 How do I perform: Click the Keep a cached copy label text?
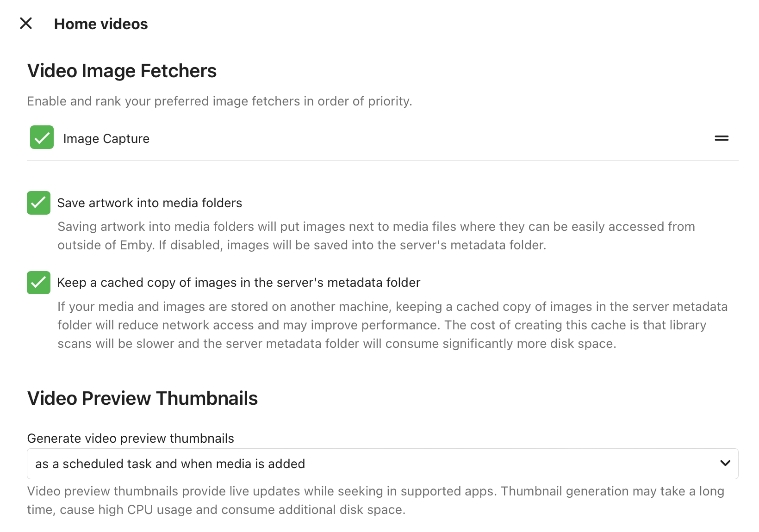click(238, 283)
